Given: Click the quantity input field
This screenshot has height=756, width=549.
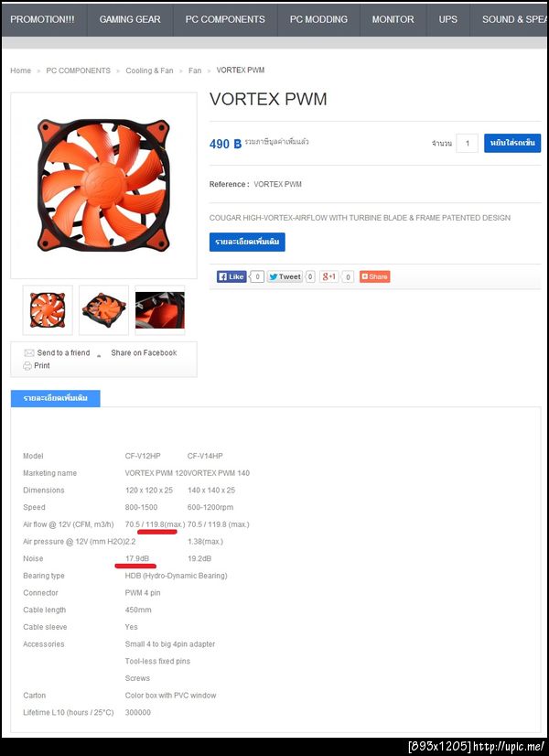Looking at the screenshot, I should click(467, 143).
